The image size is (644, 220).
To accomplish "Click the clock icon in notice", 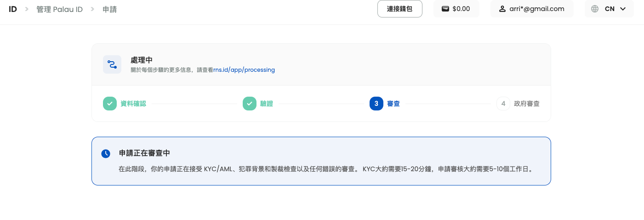I will pyautogui.click(x=106, y=154).
